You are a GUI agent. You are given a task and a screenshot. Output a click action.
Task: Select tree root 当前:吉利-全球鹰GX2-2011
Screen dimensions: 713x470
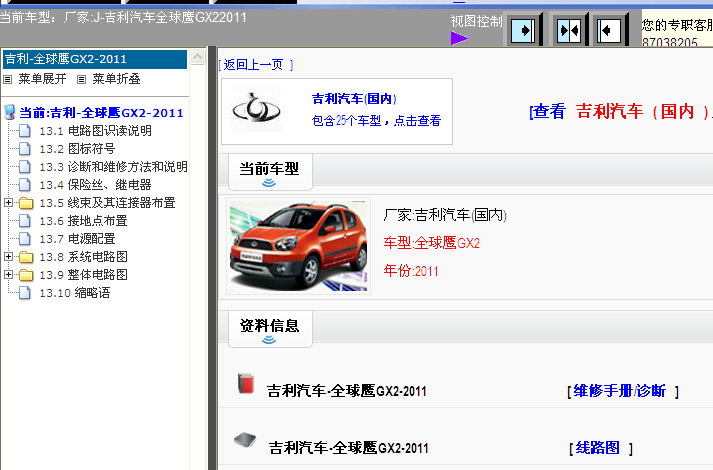(x=101, y=113)
